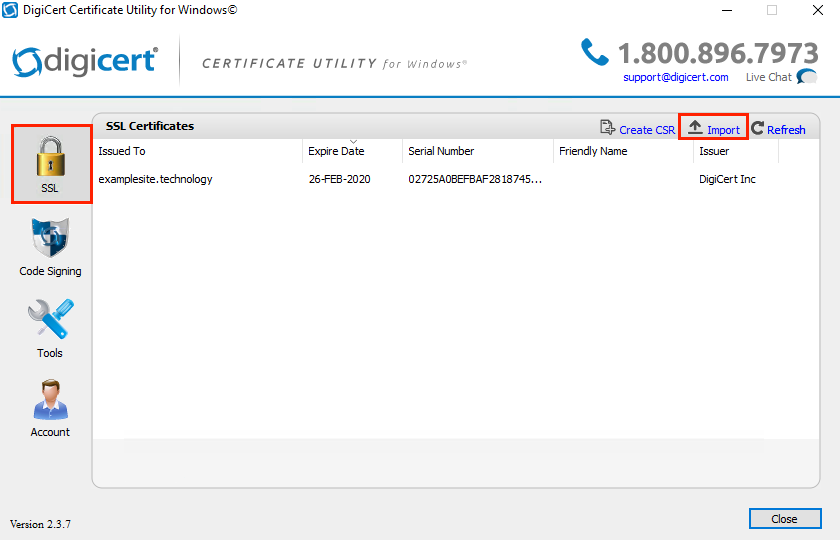Click the DigiCert logo
Image resolution: width=840 pixels, height=540 pixels.
point(85,61)
